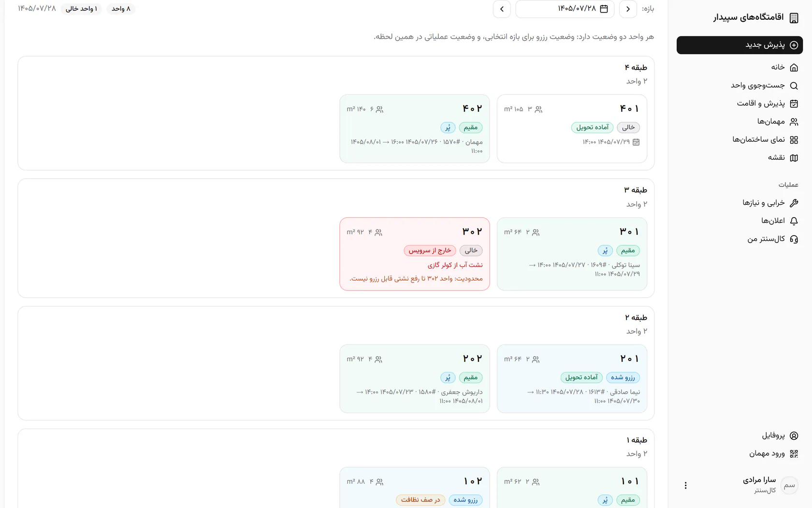
Task: Click the کال‌سنتر من headset icon
Action: click(x=794, y=239)
